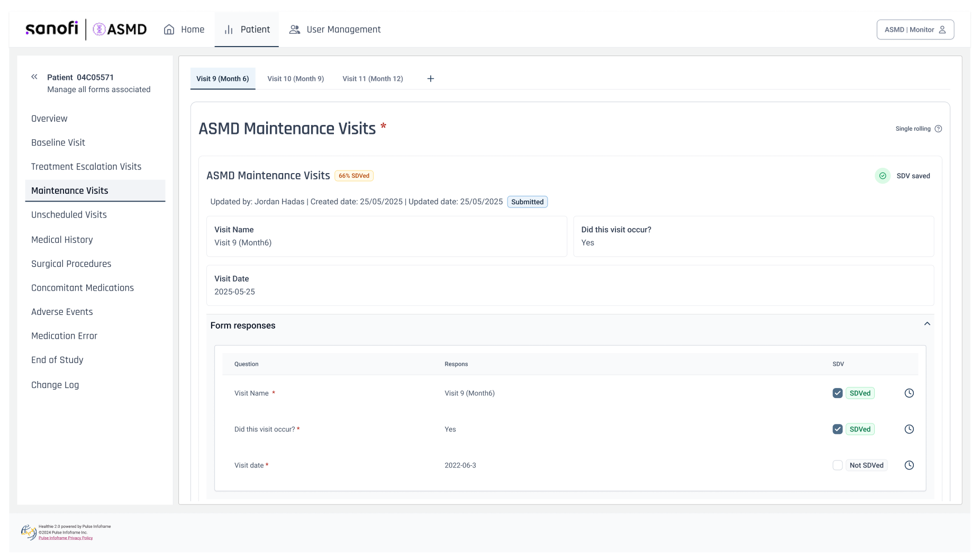The width and height of the screenshot is (980, 560).
Task: Open Medication Error in sidebar
Action: click(x=64, y=336)
